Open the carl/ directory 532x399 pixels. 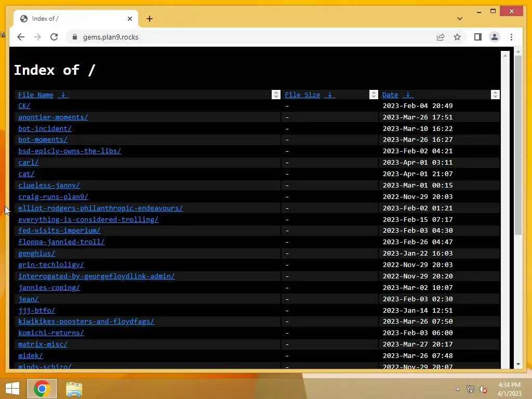(29, 163)
